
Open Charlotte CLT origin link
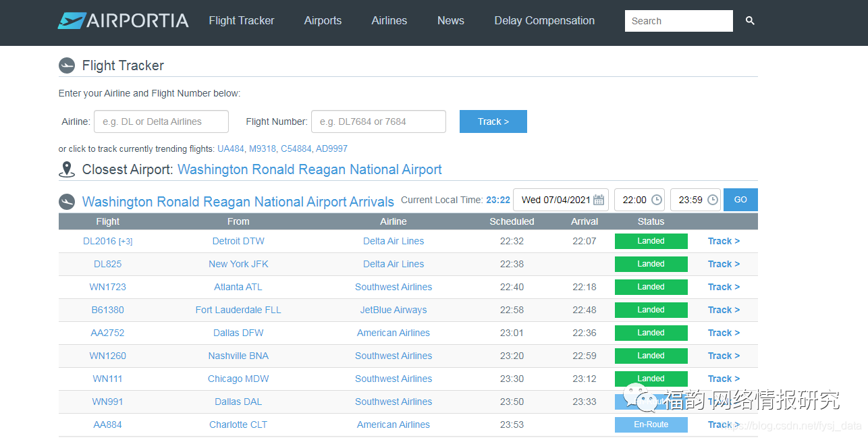pyautogui.click(x=238, y=425)
